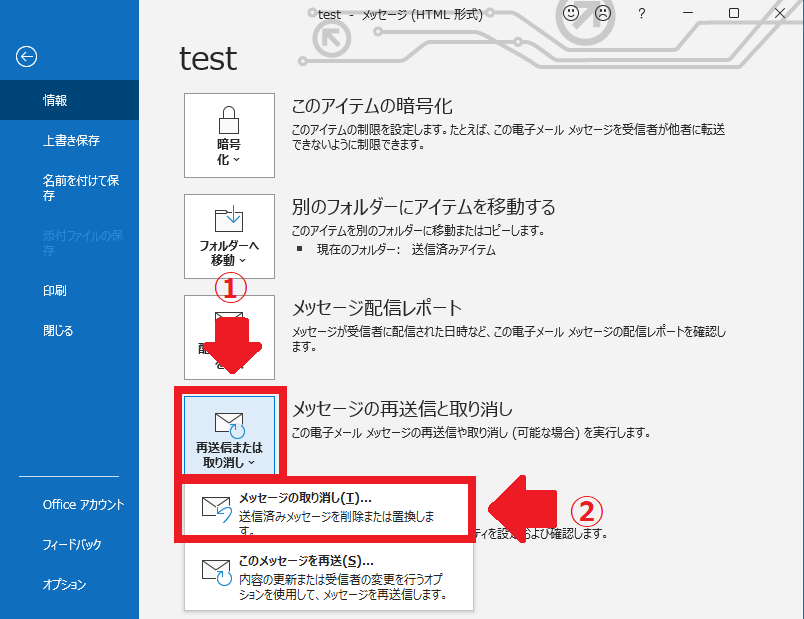Open Office アカウント settings

click(x=83, y=504)
